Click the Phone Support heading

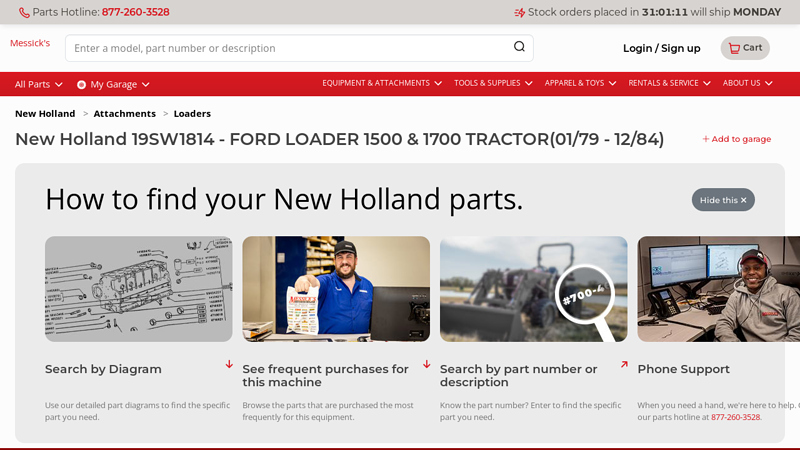click(683, 369)
